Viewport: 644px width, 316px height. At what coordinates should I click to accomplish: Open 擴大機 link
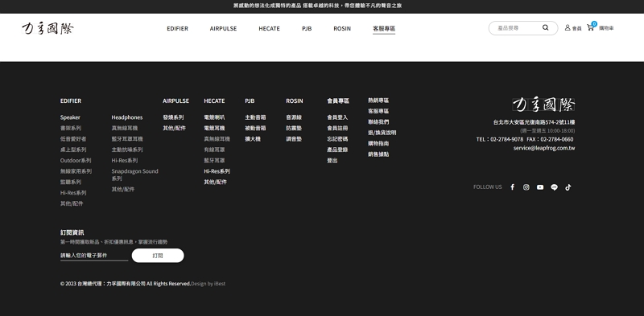coord(253,139)
